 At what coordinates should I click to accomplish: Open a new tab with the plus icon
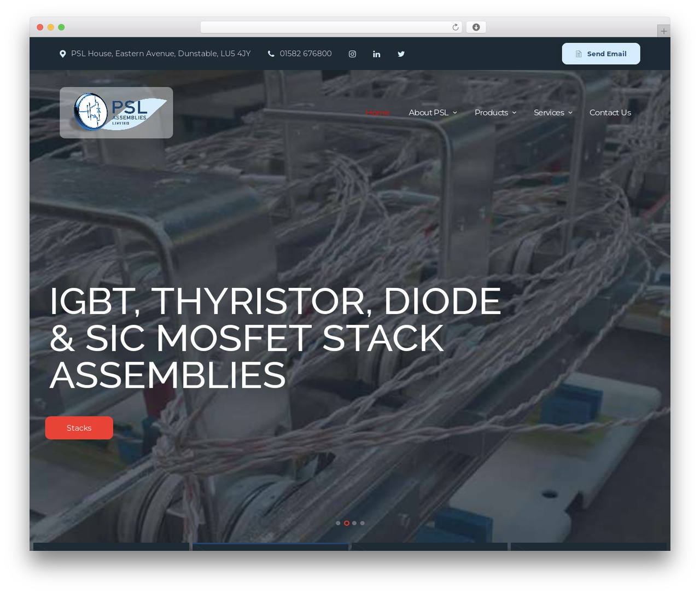click(663, 31)
